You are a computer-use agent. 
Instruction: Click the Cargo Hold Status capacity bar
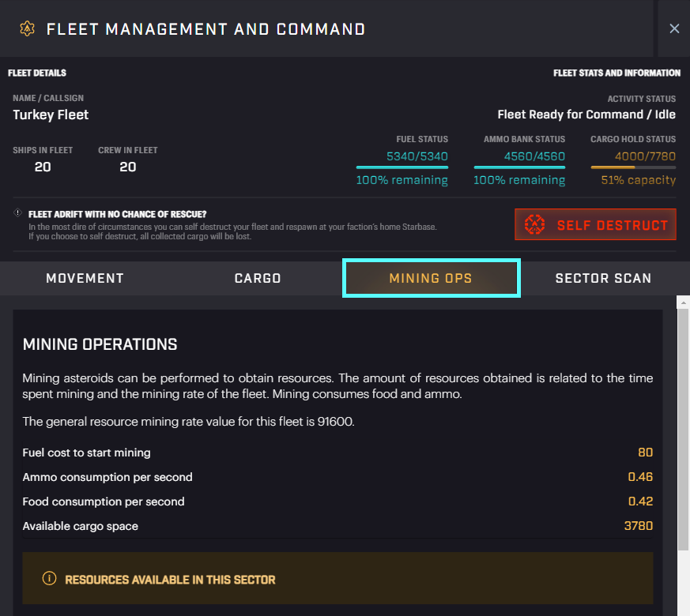(632, 167)
